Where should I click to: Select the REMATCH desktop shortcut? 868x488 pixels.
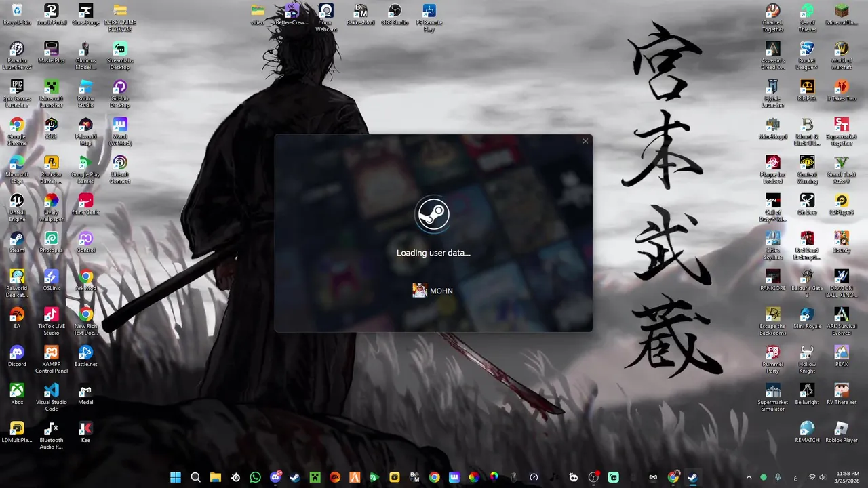point(807,432)
